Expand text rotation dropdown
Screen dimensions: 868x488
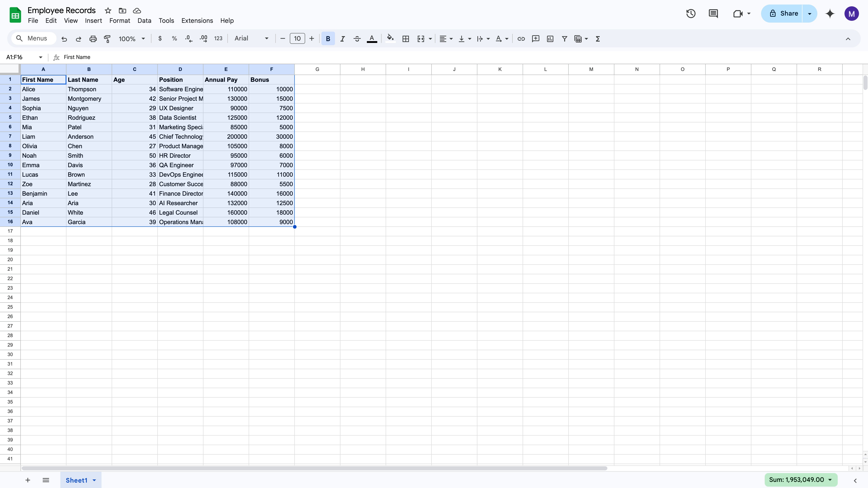point(506,39)
